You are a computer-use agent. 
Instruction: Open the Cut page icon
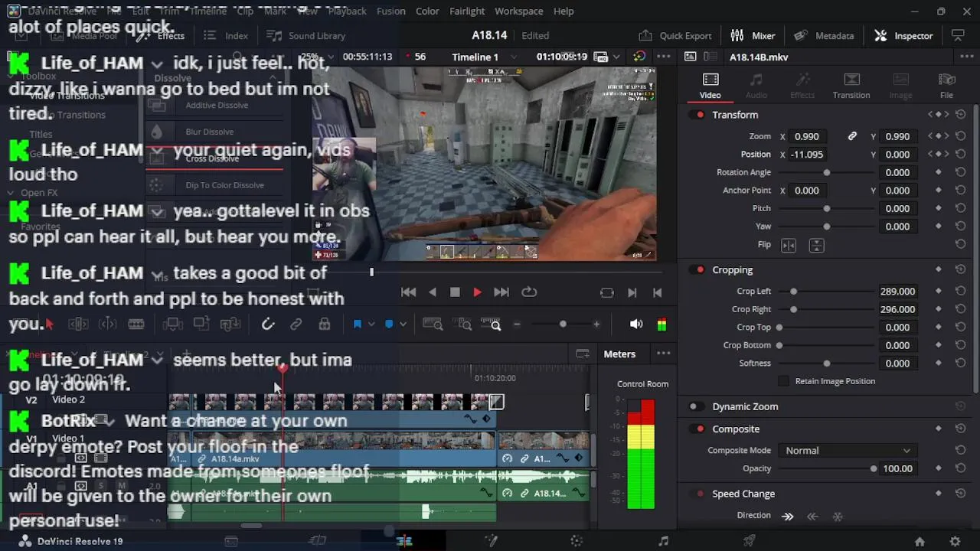[318, 541]
